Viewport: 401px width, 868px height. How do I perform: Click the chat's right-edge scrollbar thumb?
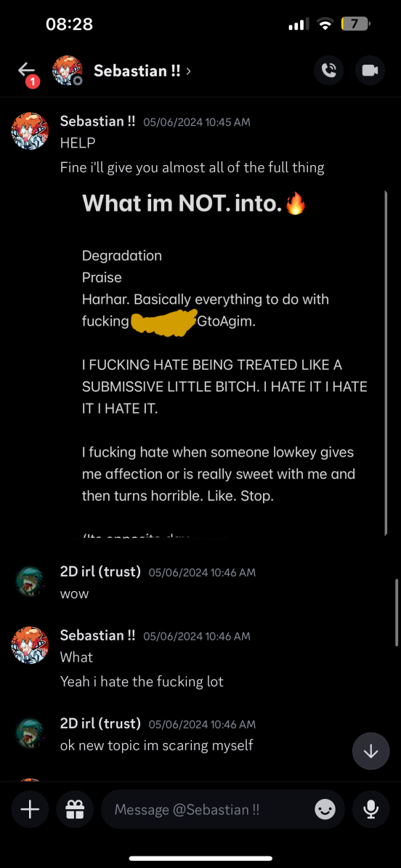[397, 612]
